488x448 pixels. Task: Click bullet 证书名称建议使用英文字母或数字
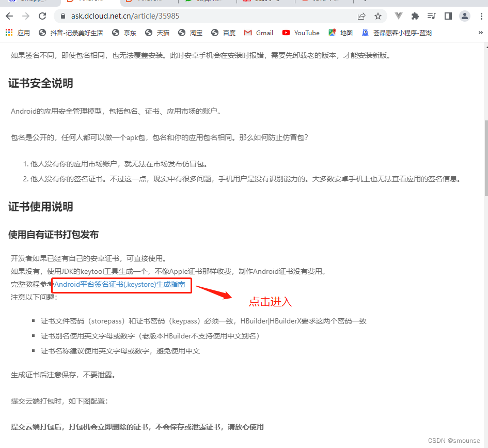tap(120, 351)
